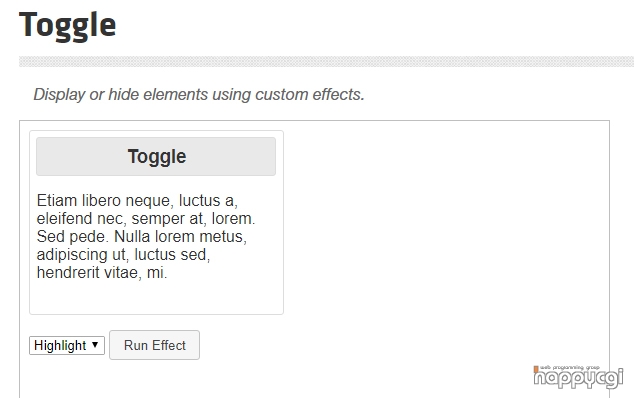
Task: Click empty demo area right of the widget
Action: click(x=445, y=222)
